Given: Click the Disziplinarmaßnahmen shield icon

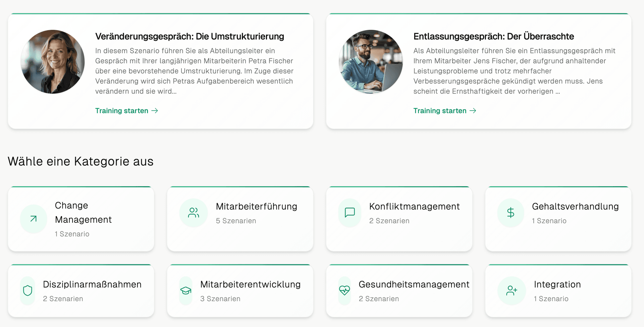Looking at the screenshot, I should (28, 290).
